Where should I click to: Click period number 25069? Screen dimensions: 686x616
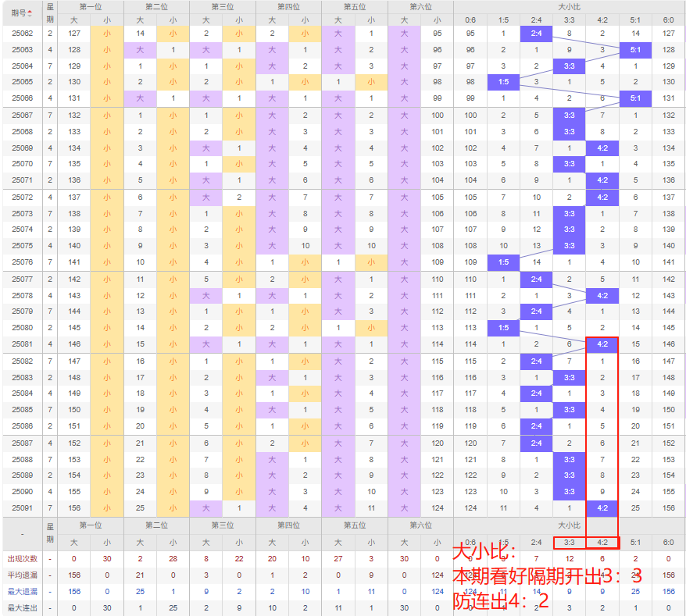pos(23,148)
